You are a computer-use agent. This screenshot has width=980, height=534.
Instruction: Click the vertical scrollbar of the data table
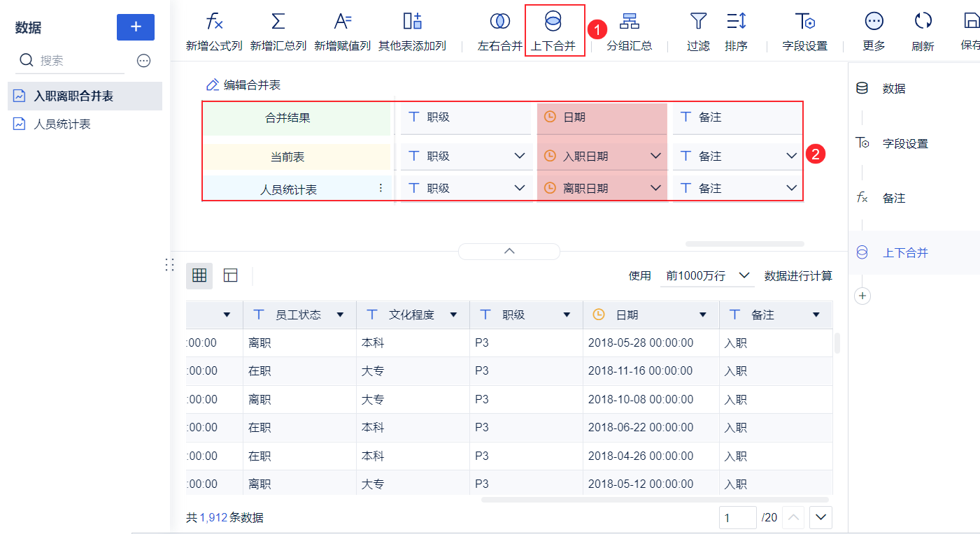tap(837, 343)
